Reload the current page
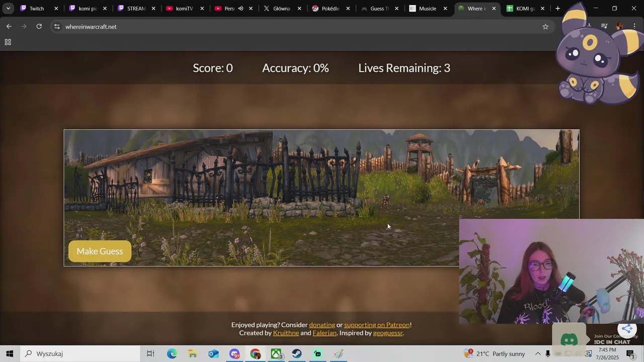Viewport: 644px width, 362px height. tap(39, 27)
